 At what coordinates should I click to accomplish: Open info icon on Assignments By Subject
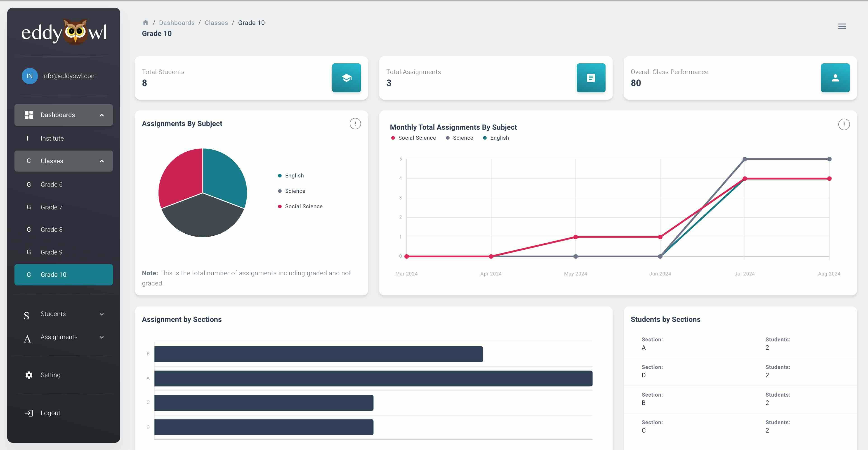click(x=355, y=124)
